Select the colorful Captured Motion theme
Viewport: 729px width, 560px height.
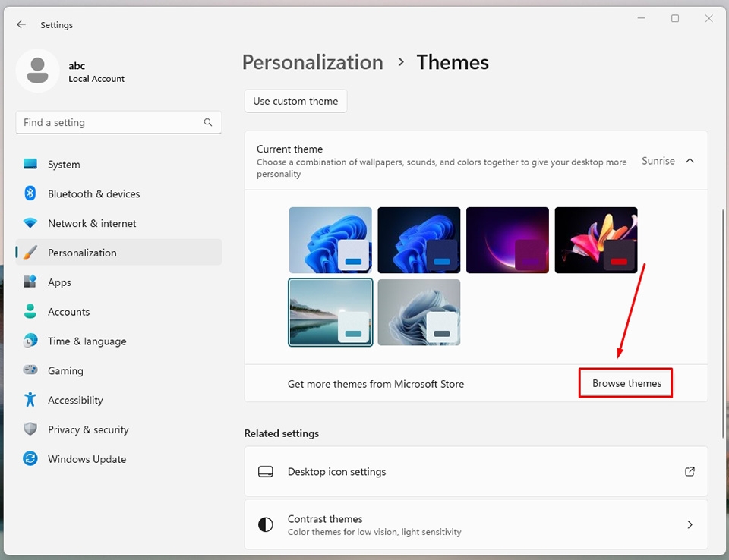[x=596, y=240]
